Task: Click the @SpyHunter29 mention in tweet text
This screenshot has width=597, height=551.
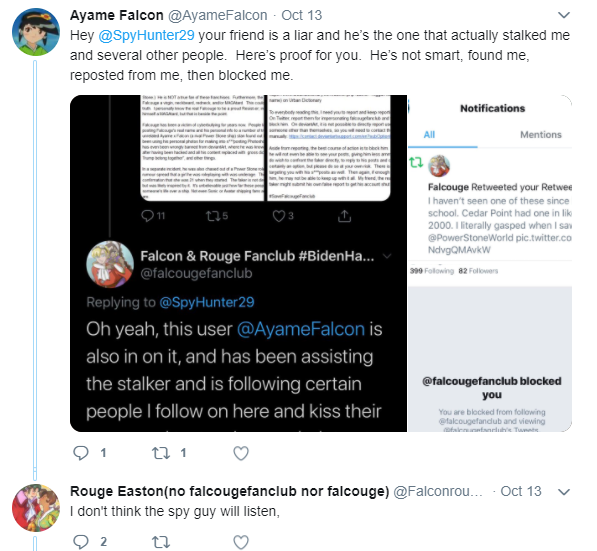Action: (147, 35)
